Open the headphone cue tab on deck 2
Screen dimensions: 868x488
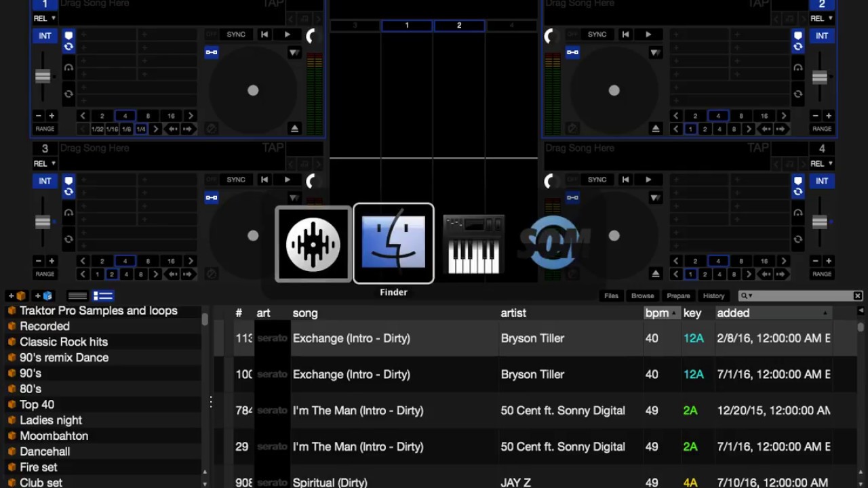[798, 67]
